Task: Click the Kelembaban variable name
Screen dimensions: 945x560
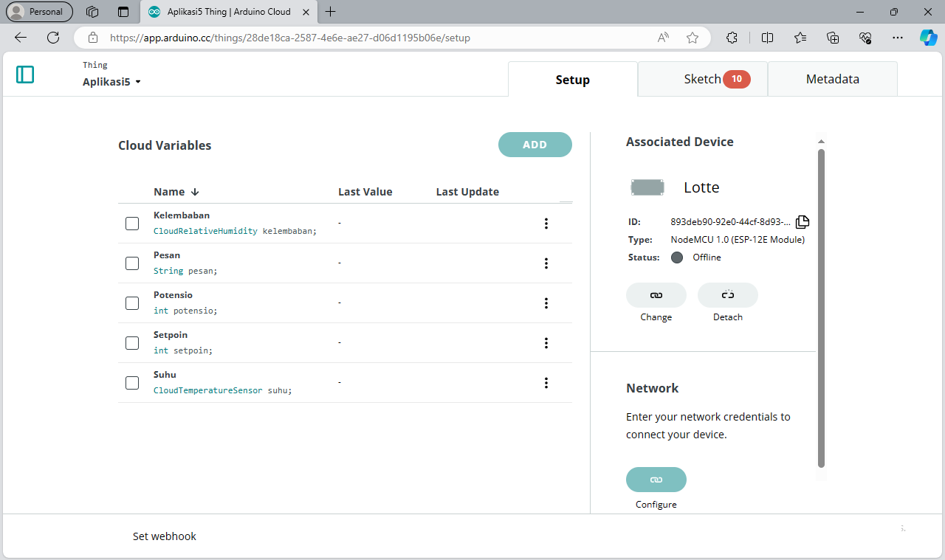Action: (x=182, y=215)
